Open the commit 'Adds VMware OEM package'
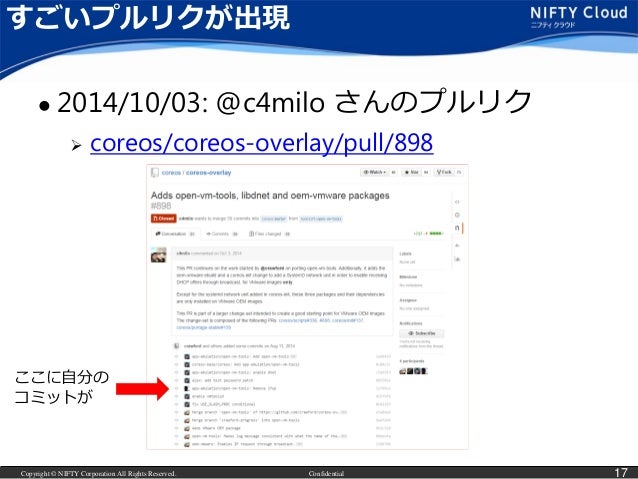The width and height of the screenshot is (638, 479). (216, 428)
